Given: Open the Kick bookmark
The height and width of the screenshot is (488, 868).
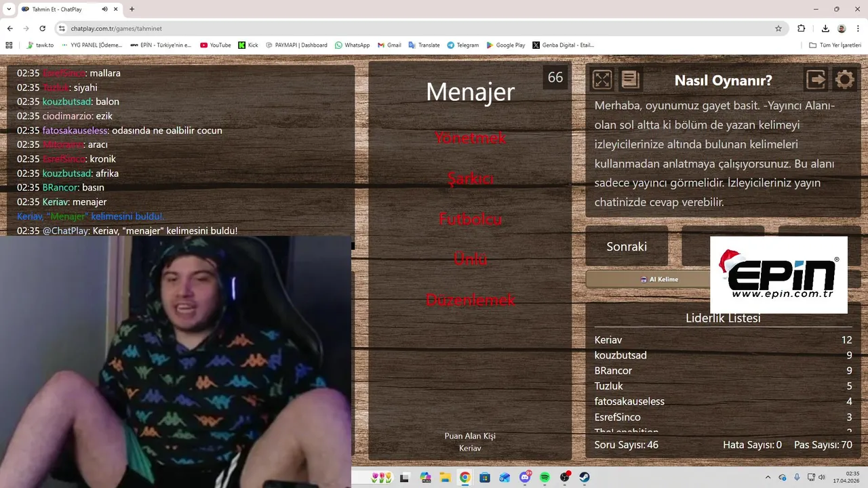Looking at the screenshot, I should pos(248,45).
